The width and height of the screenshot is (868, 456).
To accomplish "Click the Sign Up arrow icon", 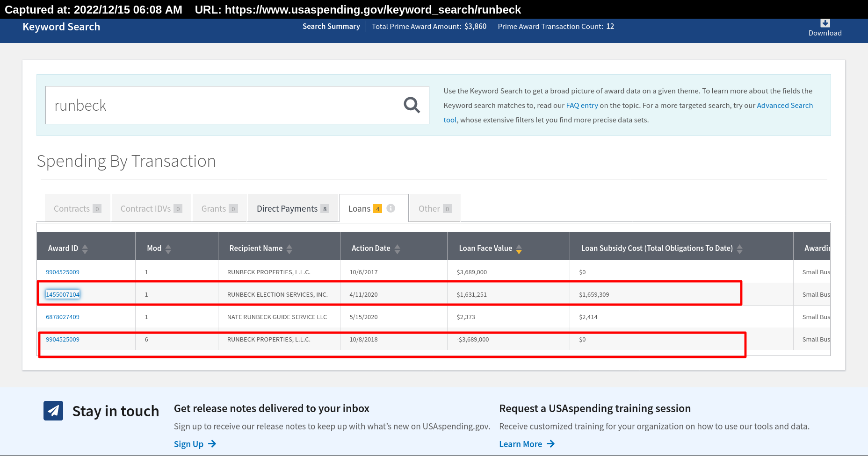I will coord(212,444).
